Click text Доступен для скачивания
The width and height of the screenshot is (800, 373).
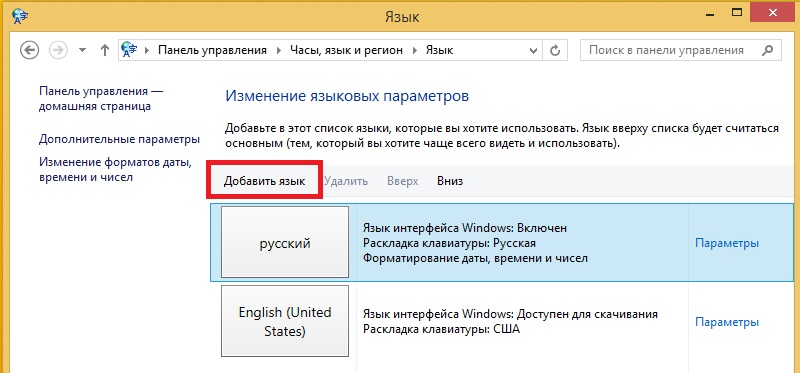click(588, 314)
